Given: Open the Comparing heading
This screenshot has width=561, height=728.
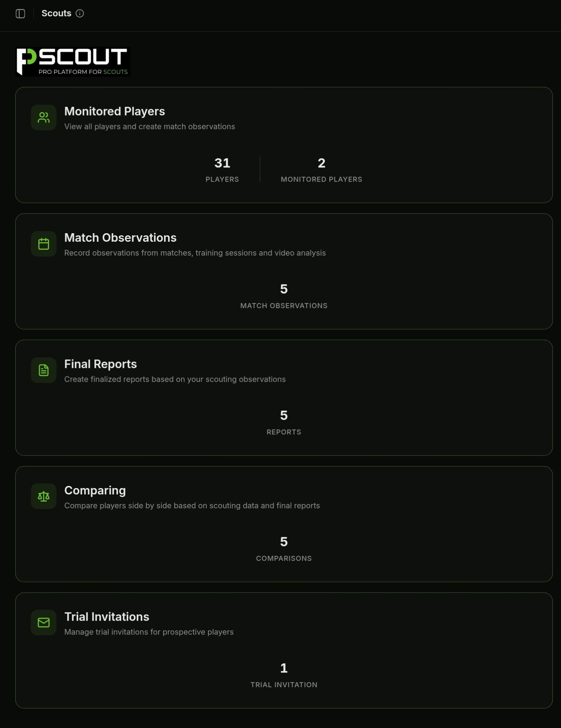Looking at the screenshot, I should 95,490.
